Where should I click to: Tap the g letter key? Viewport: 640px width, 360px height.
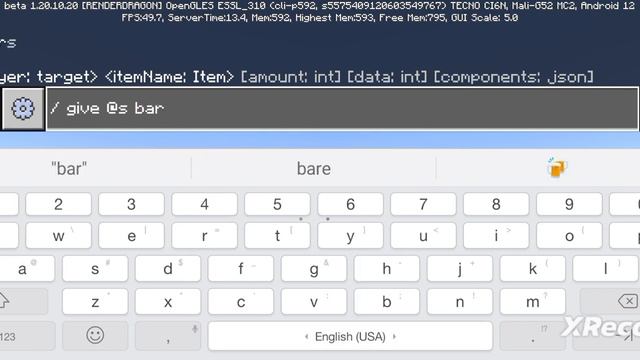click(x=314, y=269)
